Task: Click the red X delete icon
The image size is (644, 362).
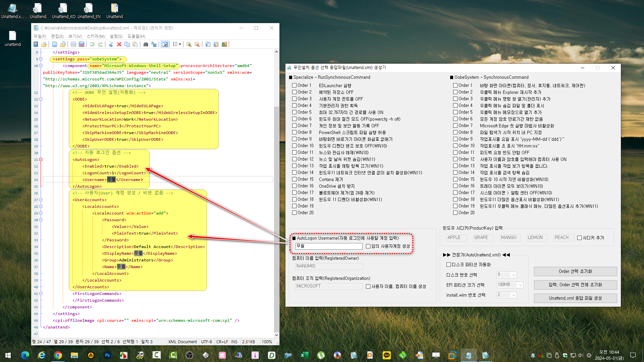Action: point(119,44)
